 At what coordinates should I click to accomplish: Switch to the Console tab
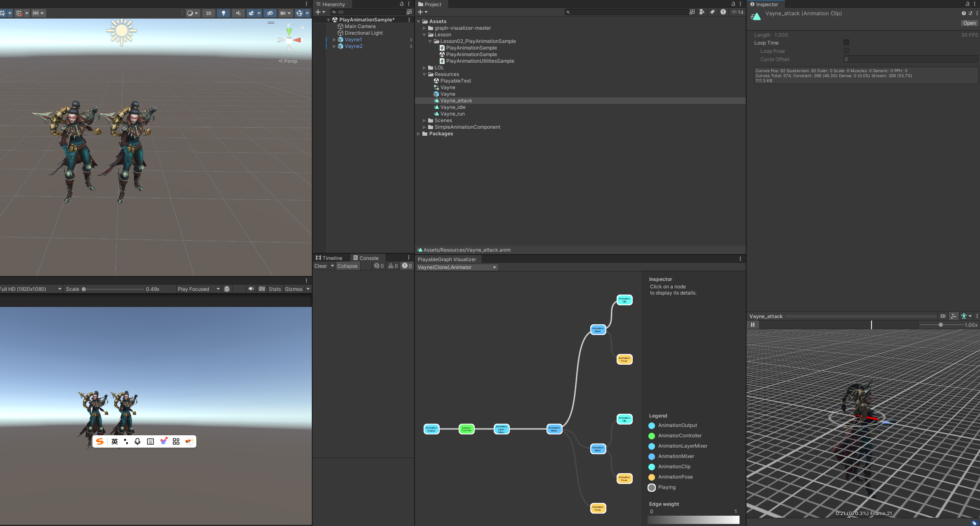[x=366, y=258]
